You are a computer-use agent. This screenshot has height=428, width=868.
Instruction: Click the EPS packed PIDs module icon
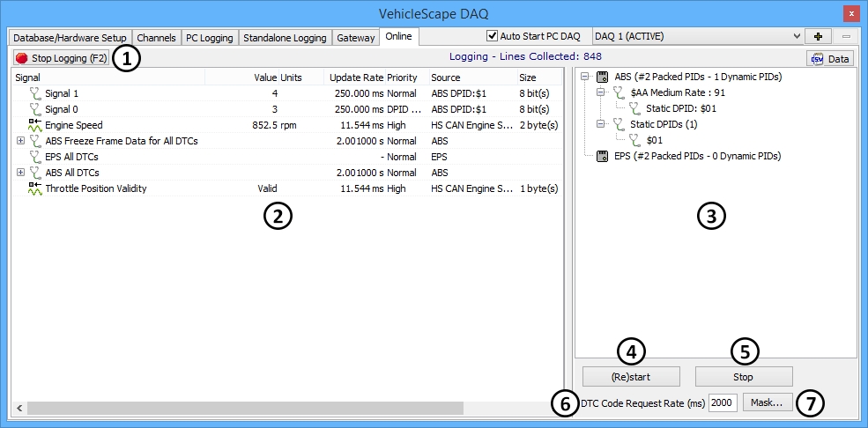point(603,156)
